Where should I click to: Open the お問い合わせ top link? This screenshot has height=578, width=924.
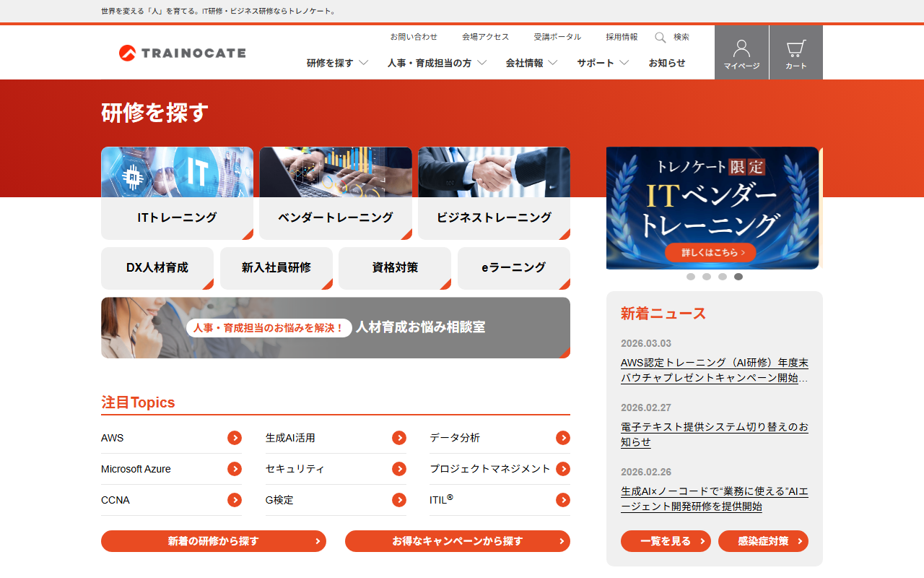pos(414,37)
